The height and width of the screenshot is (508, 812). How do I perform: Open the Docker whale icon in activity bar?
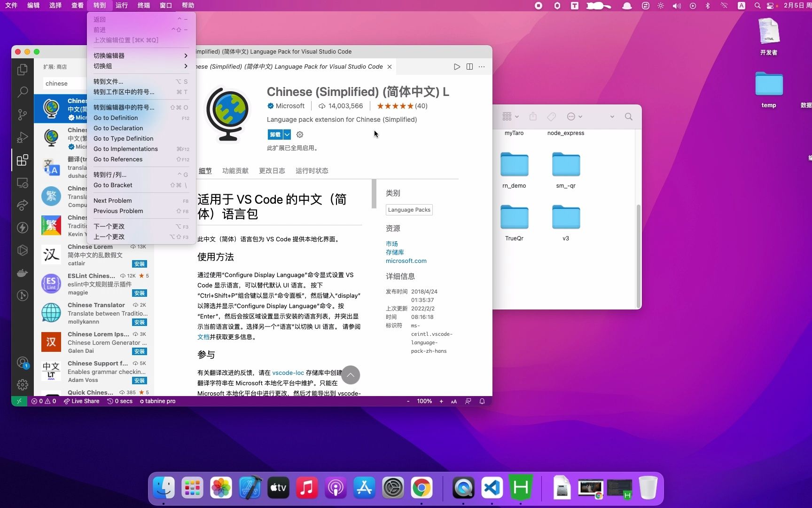(22, 273)
